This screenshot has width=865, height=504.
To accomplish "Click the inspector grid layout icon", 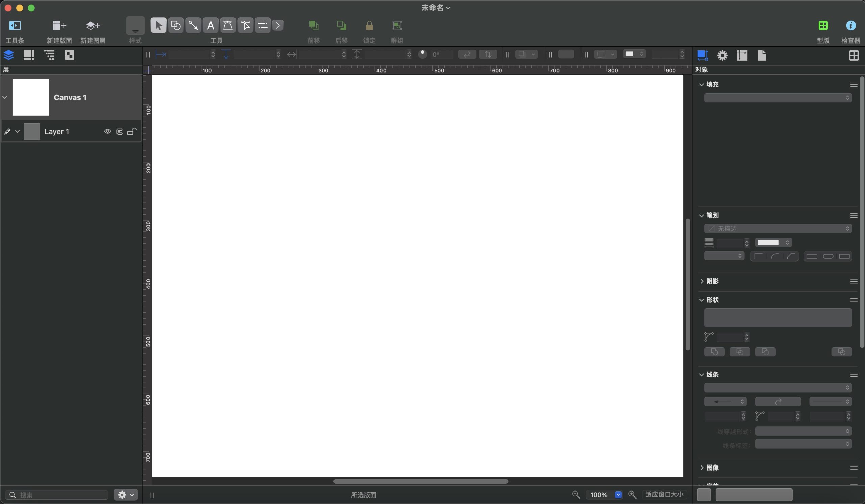I will click(x=854, y=55).
